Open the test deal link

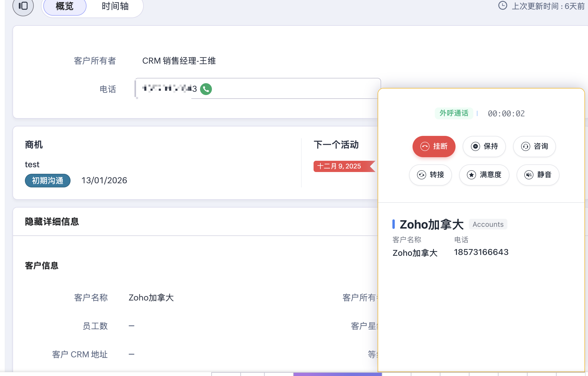click(x=32, y=164)
